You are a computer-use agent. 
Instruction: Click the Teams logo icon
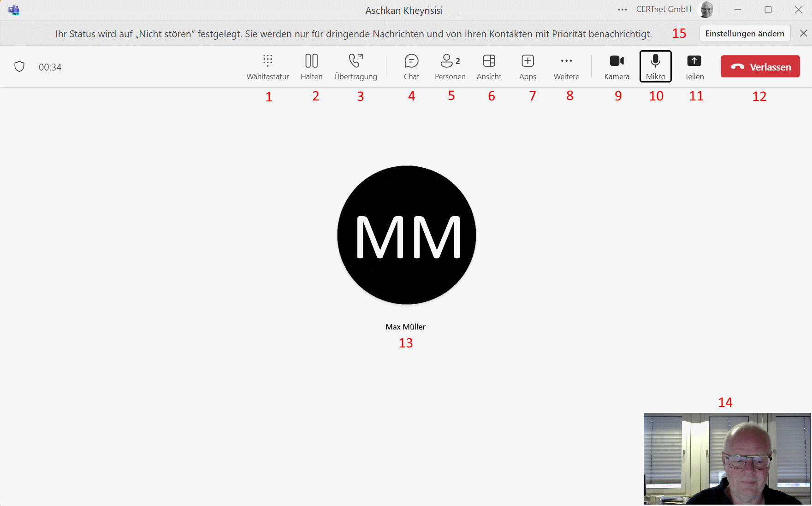(x=14, y=10)
